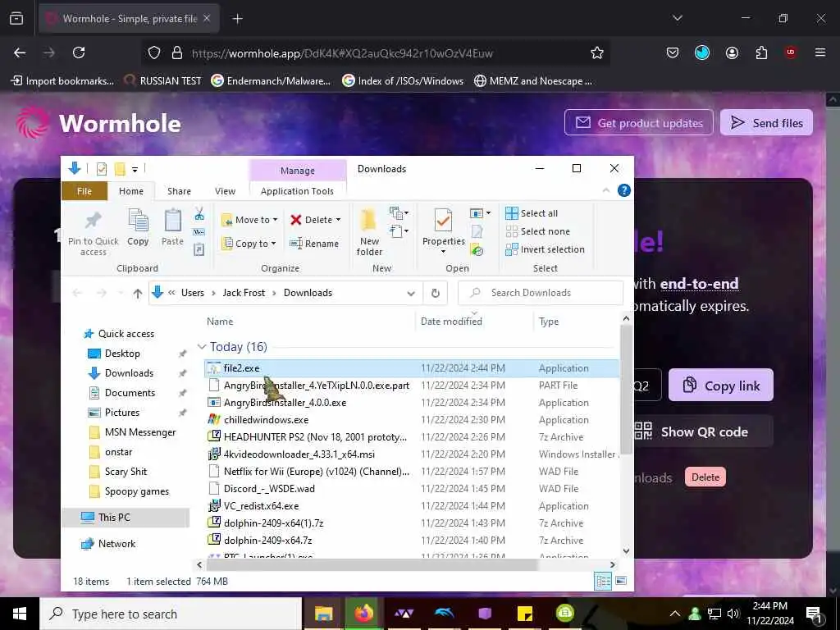Click the Firefox URL address bar
The image size is (840, 630).
(375, 53)
